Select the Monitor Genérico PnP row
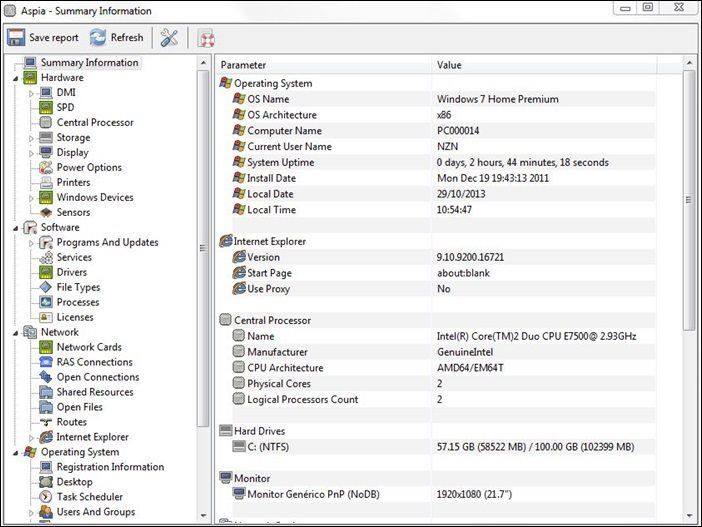Viewport: 702px width, 527px height. point(443,494)
